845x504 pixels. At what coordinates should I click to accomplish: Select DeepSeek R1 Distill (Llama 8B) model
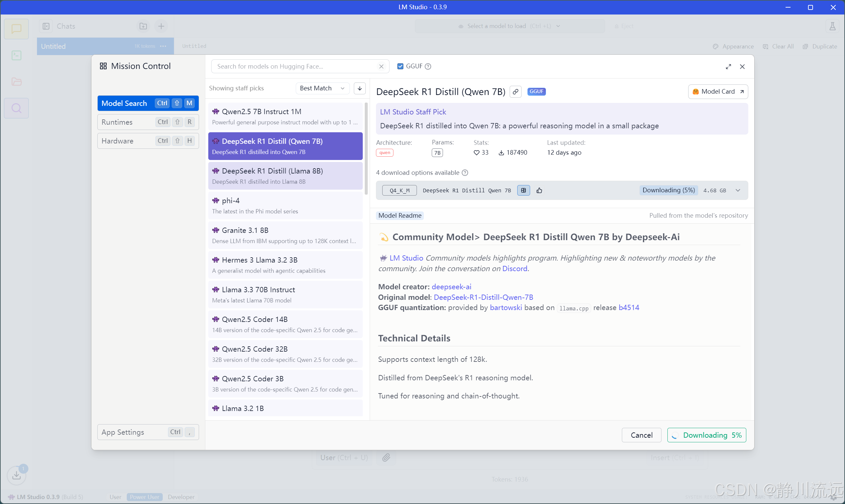point(285,176)
